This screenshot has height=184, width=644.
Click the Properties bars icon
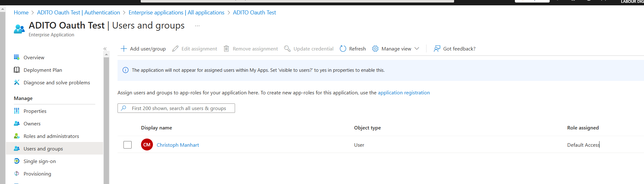[17, 111]
